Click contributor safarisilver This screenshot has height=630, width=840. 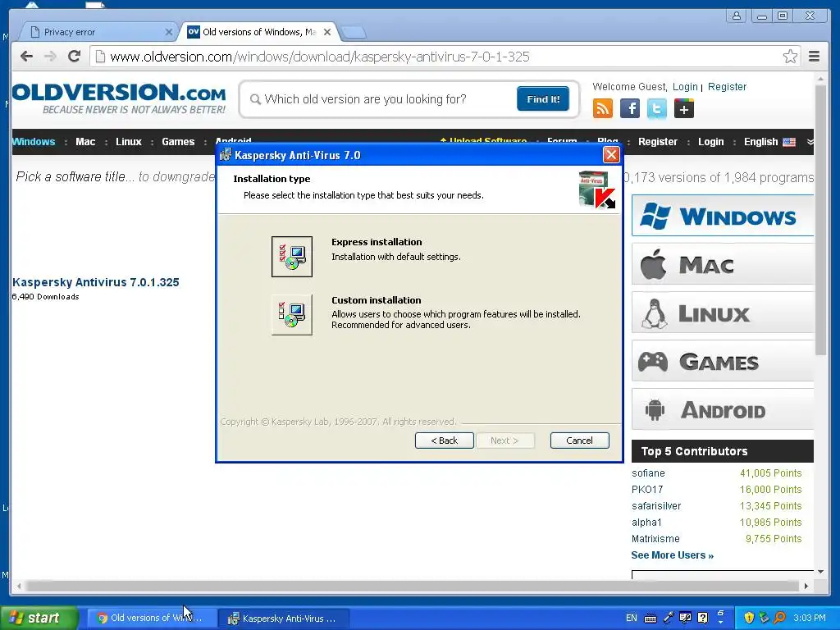[x=656, y=505]
